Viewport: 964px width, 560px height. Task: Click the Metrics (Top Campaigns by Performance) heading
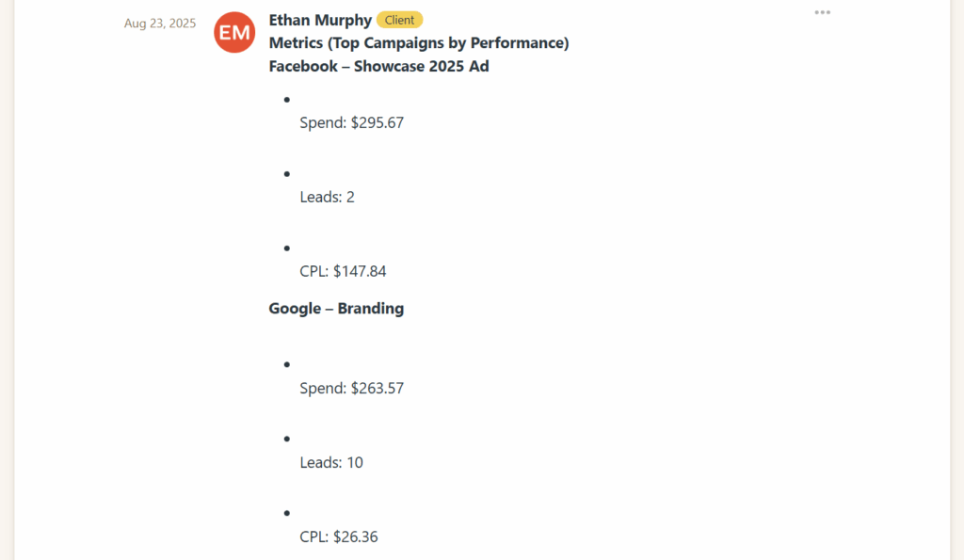tap(419, 43)
